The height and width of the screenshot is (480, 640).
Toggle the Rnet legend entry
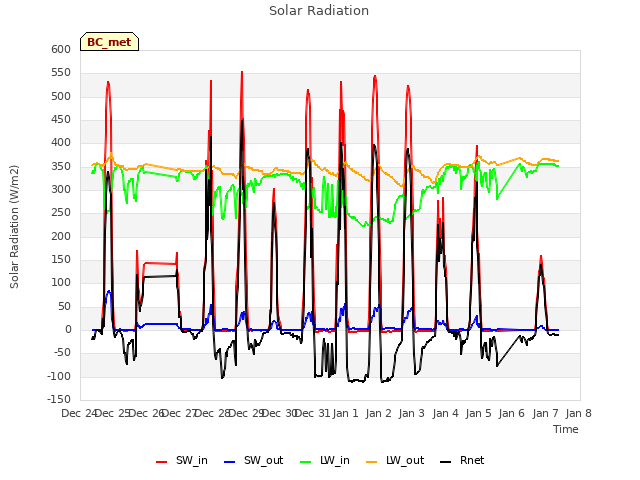click(x=462, y=460)
